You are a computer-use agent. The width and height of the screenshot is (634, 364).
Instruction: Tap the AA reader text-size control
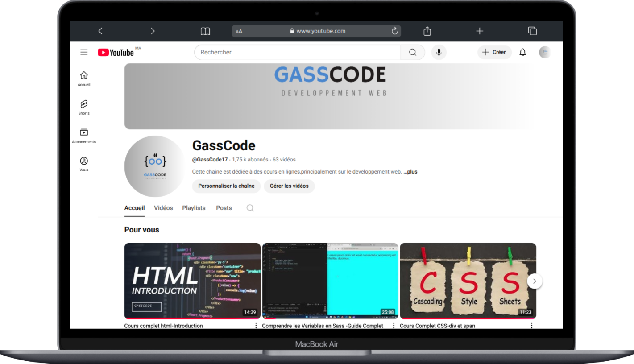239,31
